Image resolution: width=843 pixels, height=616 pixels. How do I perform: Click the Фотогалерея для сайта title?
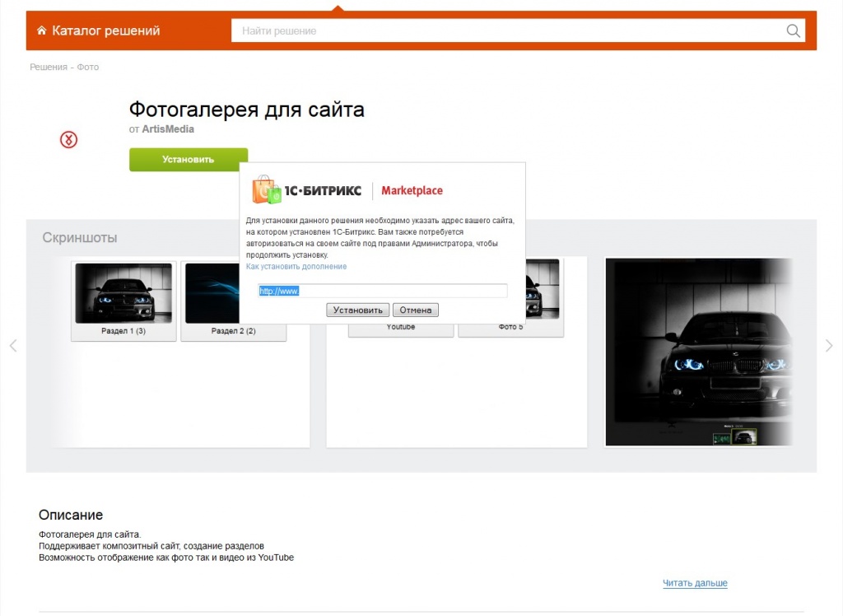point(247,110)
